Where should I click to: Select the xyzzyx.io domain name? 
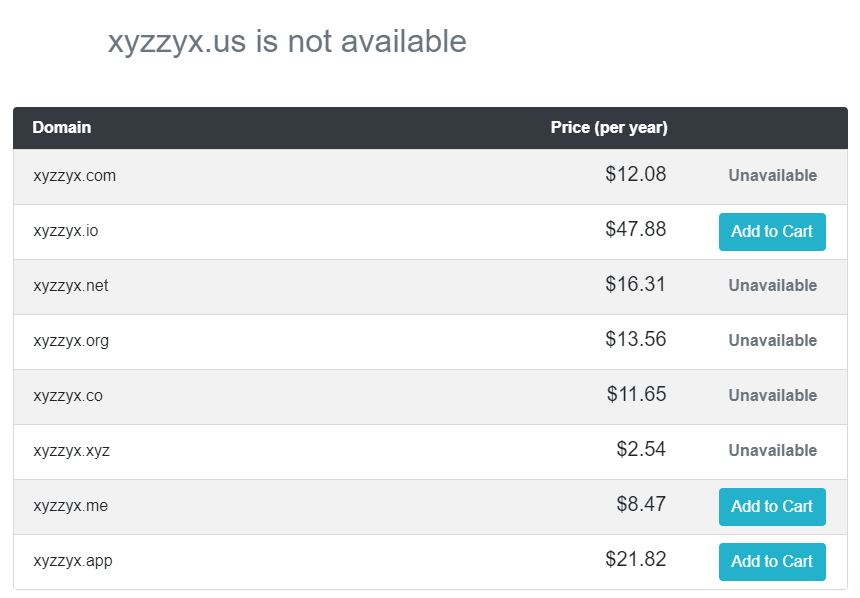pyautogui.click(x=66, y=231)
